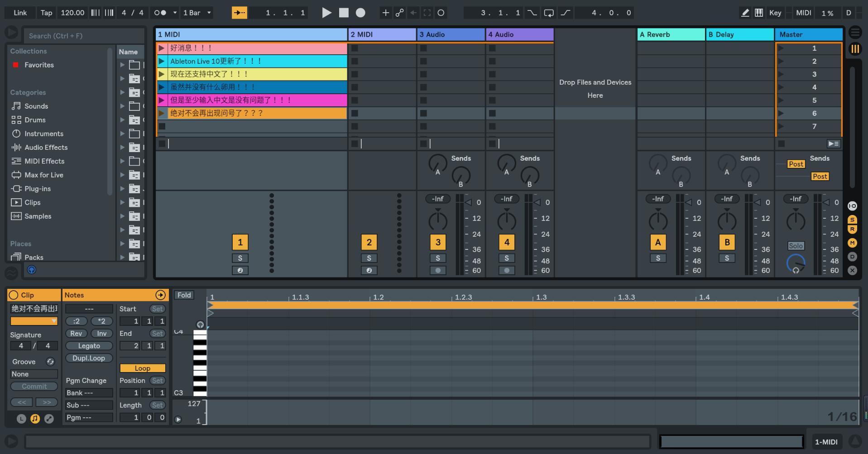Toggle Post on the B Delay send
This screenshot has height=454, width=868.
821,176
